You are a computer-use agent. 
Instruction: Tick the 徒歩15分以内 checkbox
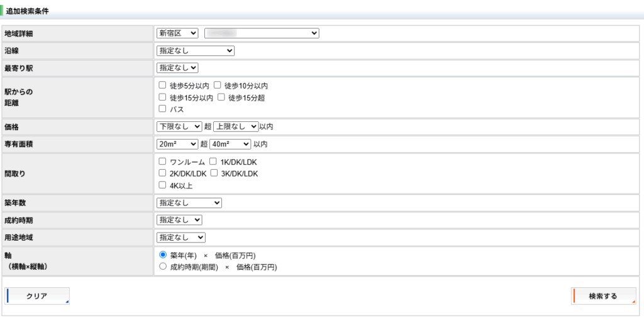click(x=162, y=97)
